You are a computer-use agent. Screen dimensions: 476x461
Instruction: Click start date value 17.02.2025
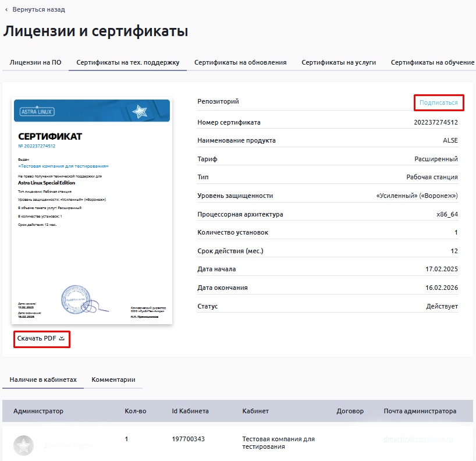[442, 269]
